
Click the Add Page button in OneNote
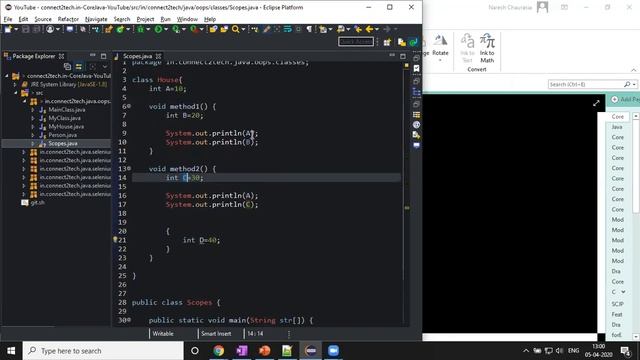tap(624, 100)
